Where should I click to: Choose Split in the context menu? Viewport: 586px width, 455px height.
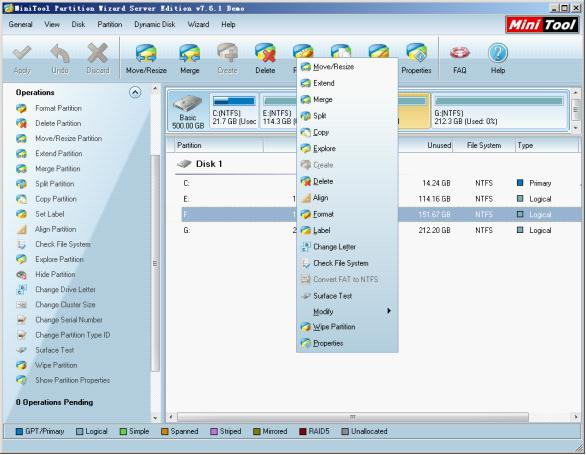coord(347,116)
